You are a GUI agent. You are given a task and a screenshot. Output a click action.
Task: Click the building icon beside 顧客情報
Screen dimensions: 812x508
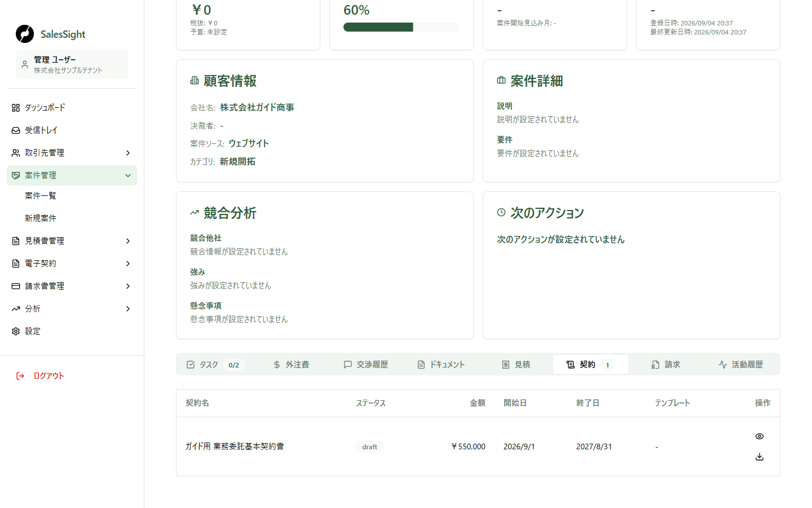click(195, 81)
